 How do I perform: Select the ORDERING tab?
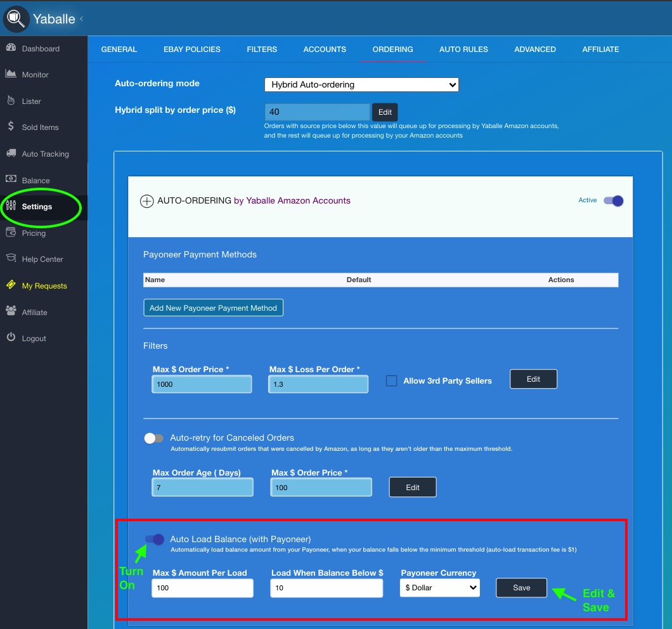(393, 49)
